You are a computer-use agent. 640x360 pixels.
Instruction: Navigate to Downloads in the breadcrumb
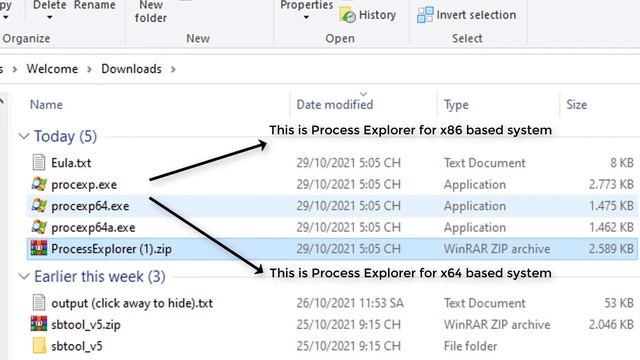[x=131, y=69]
